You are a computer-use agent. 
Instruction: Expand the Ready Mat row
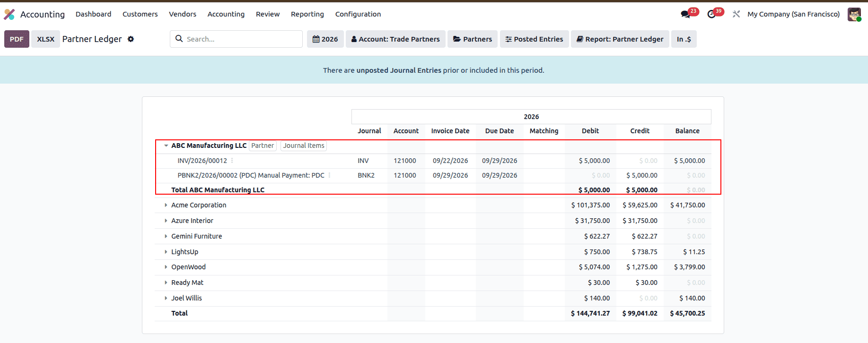pos(166,283)
